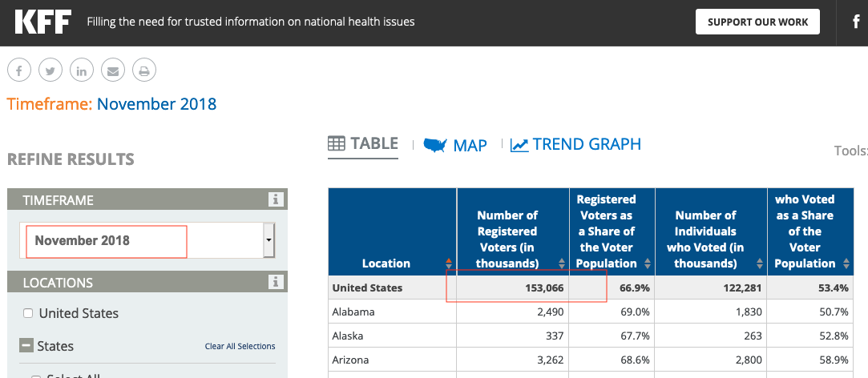Click the SUPPORT OUR WORK button

pos(758,22)
